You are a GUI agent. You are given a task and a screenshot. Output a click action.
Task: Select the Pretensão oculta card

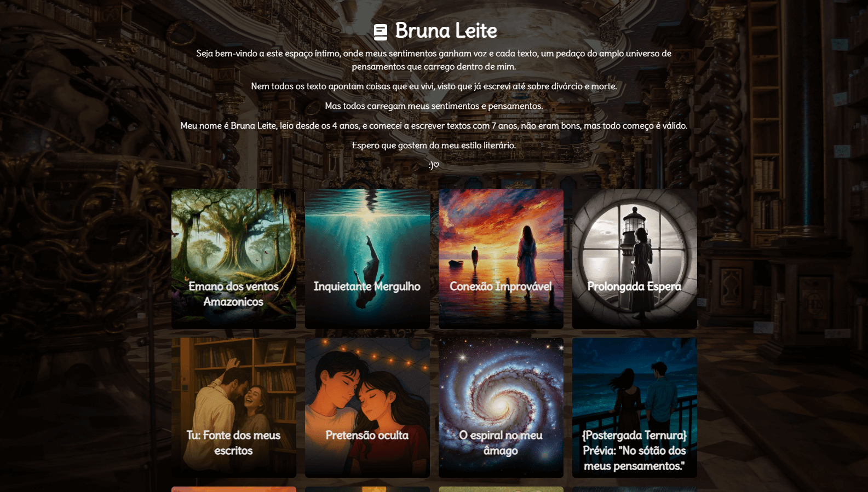367,408
